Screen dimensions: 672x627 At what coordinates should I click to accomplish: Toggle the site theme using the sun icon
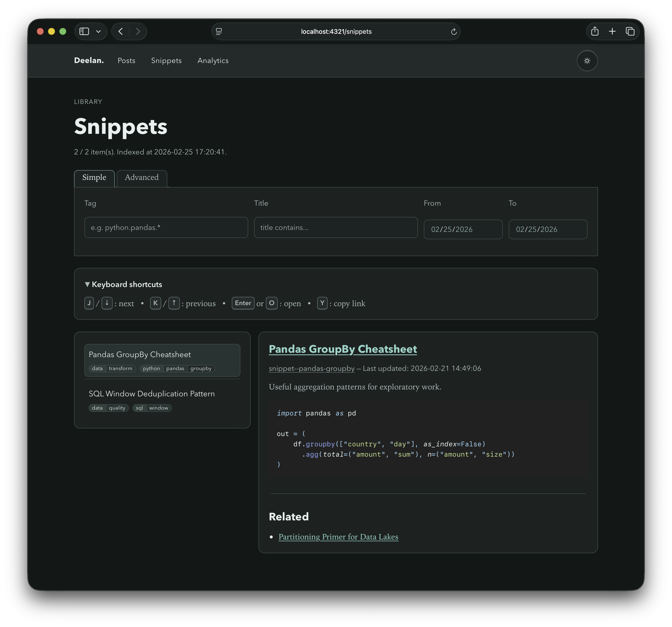[x=587, y=61]
